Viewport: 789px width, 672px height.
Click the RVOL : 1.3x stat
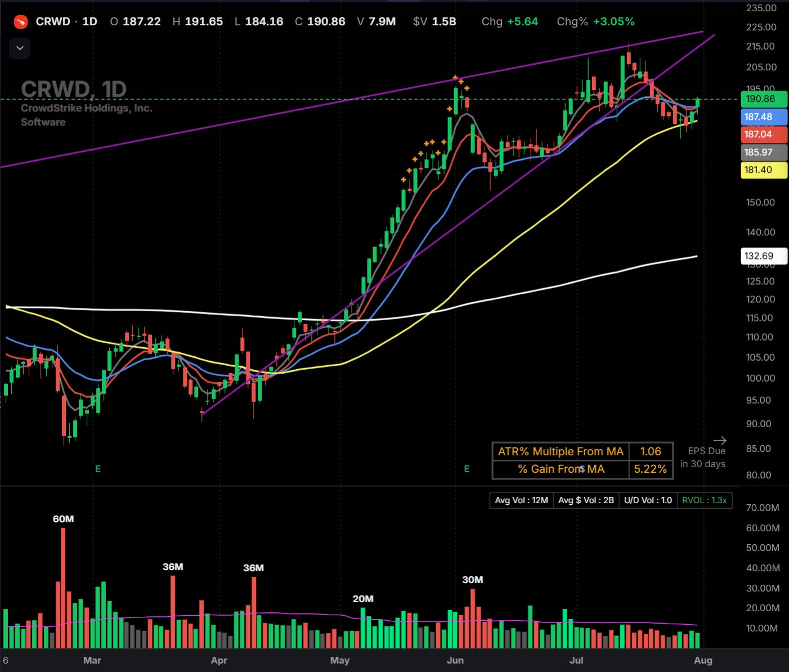[x=705, y=500]
